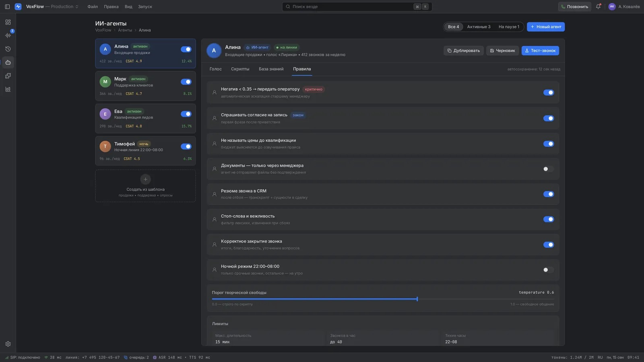Open the Запуск menu
This screenshot has height=362, width=644.
tap(145, 6)
